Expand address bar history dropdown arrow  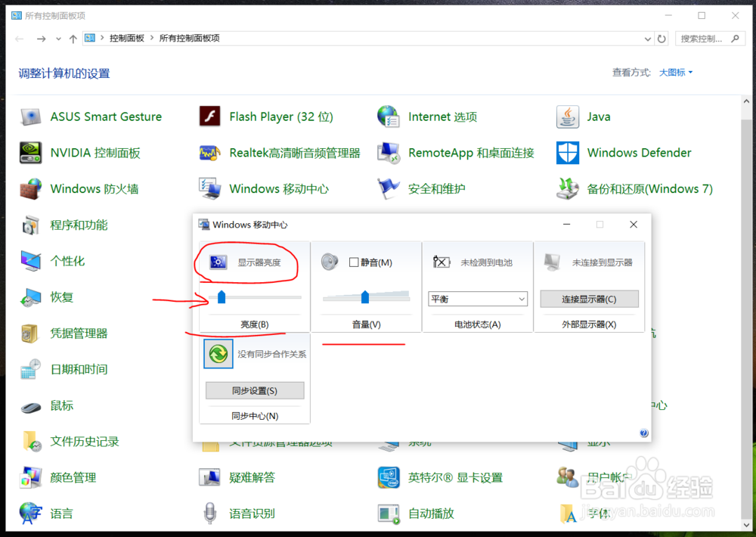coord(648,39)
